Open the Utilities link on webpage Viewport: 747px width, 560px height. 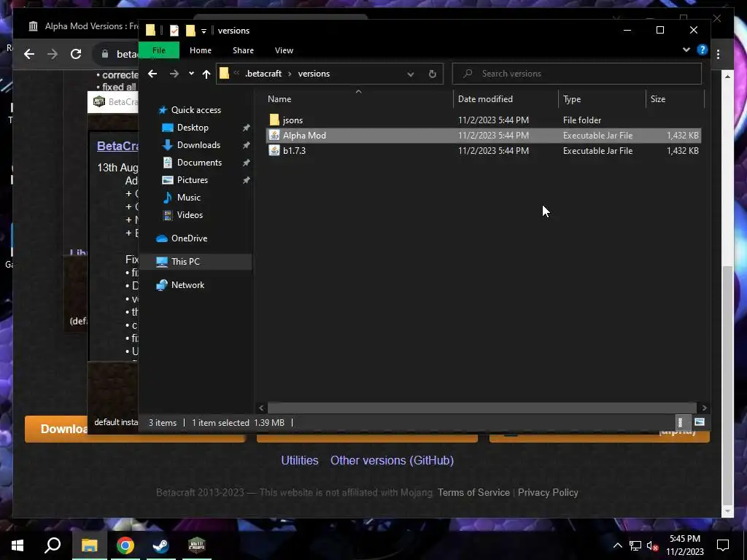(300, 461)
